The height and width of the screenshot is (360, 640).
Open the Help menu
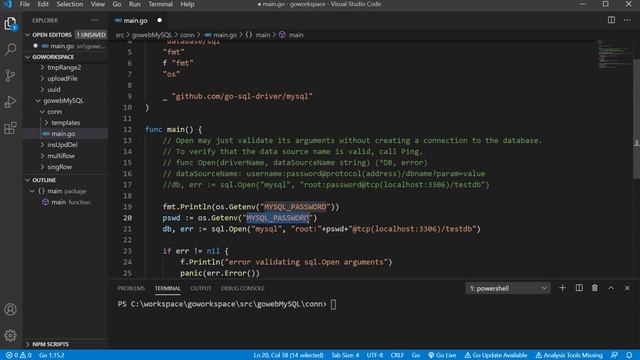(x=187, y=4)
